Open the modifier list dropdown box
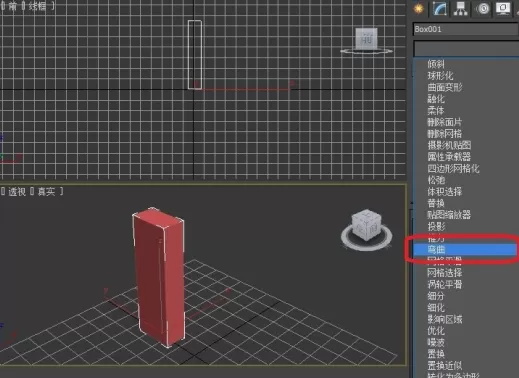The image size is (519, 378). pos(466,49)
